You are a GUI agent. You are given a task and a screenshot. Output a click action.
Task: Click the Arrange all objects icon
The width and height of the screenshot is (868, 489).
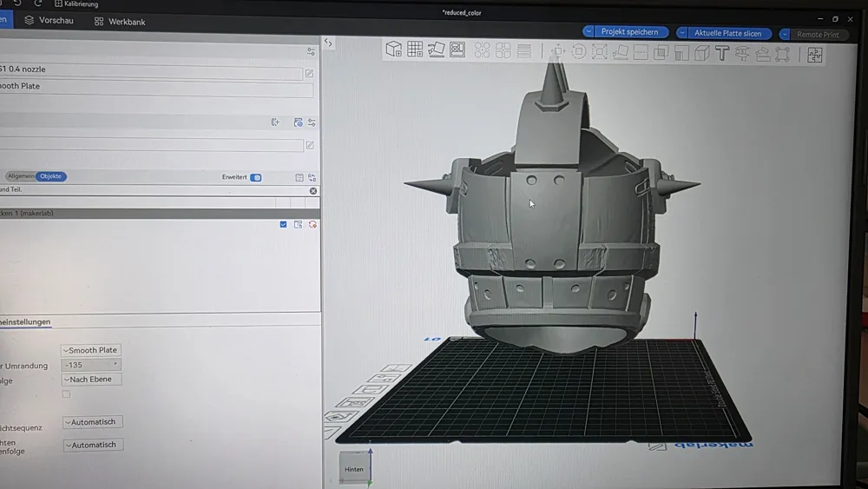457,50
